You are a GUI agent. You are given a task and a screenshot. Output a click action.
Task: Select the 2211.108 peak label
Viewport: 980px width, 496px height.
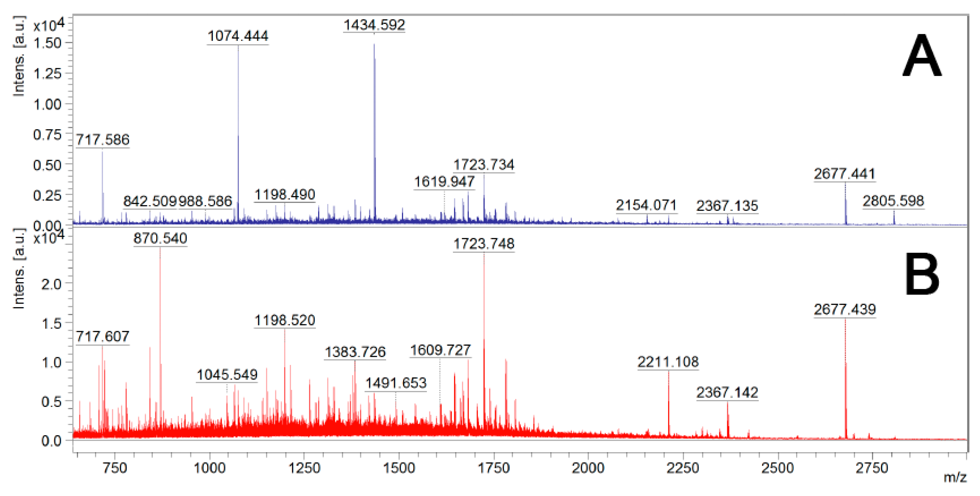(x=668, y=362)
